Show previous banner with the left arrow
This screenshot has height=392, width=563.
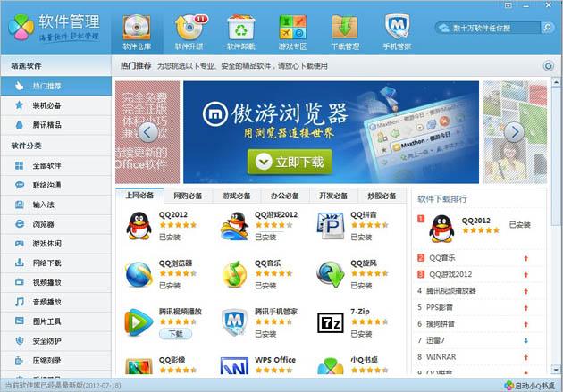[147, 132]
